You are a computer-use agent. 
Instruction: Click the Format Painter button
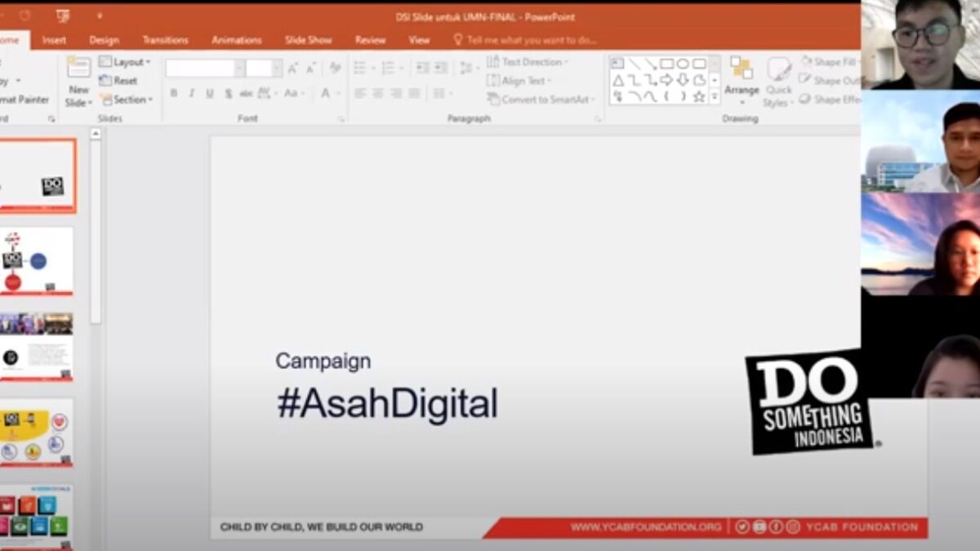pos(24,100)
